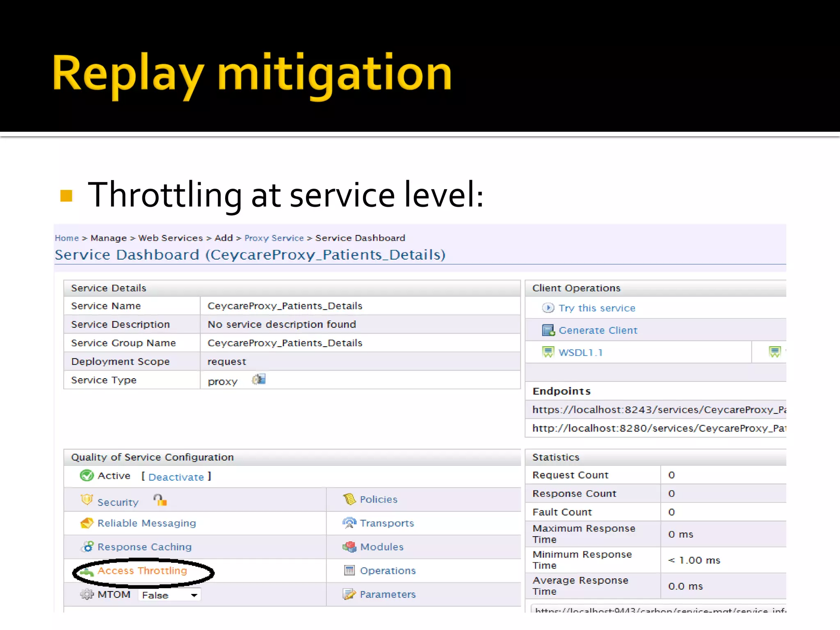Open the Modules link
840x630 pixels.
pyautogui.click(x=382, y=547)
